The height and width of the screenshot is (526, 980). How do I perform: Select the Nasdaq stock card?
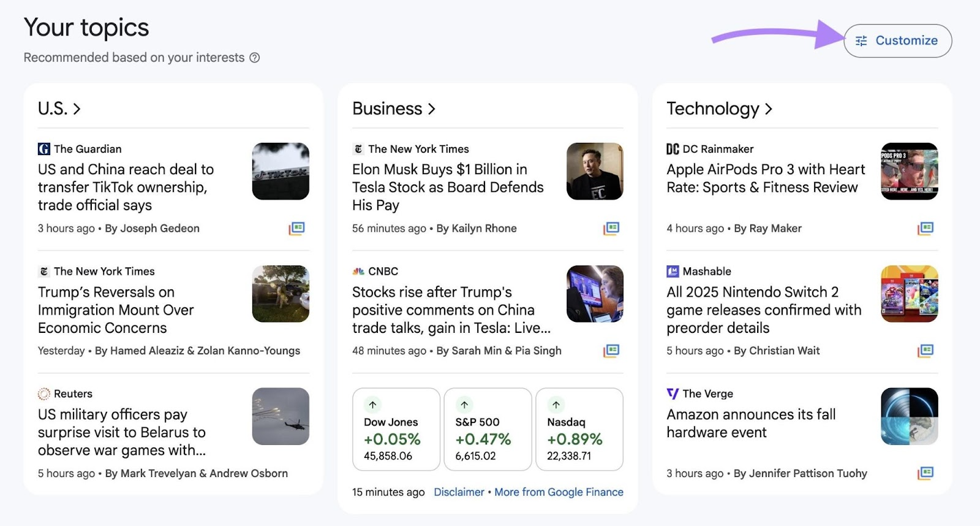pos(580,429)
